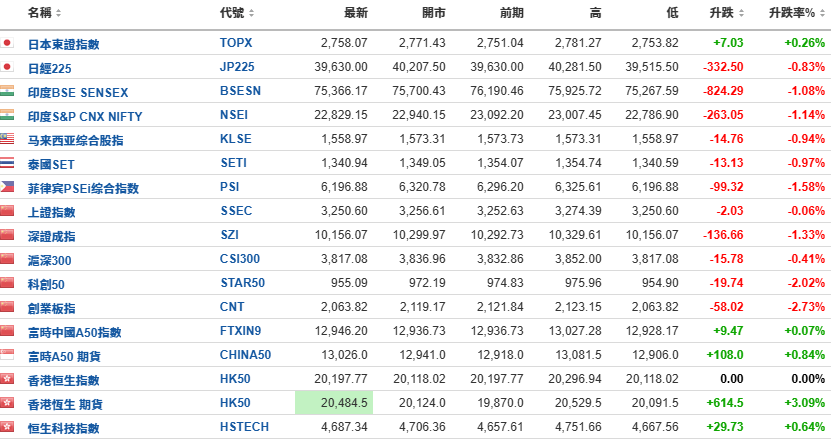This screenshot has width=831, height=439.
Task: Sort by 升跌 column sort arrows
Action: (741, 13)
